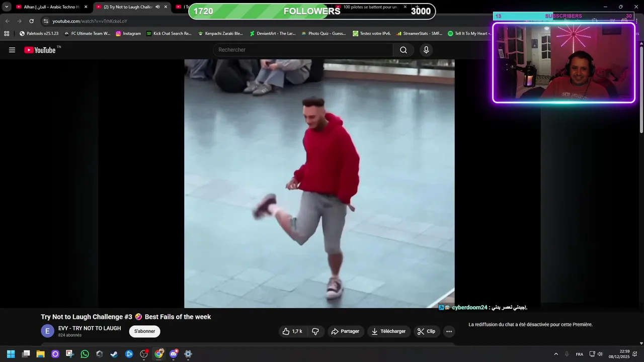Switch the FRA keyboard language indicator
The width and height of the screenshot is (644, 362).
pyautogui.click(x=580, y=354)
